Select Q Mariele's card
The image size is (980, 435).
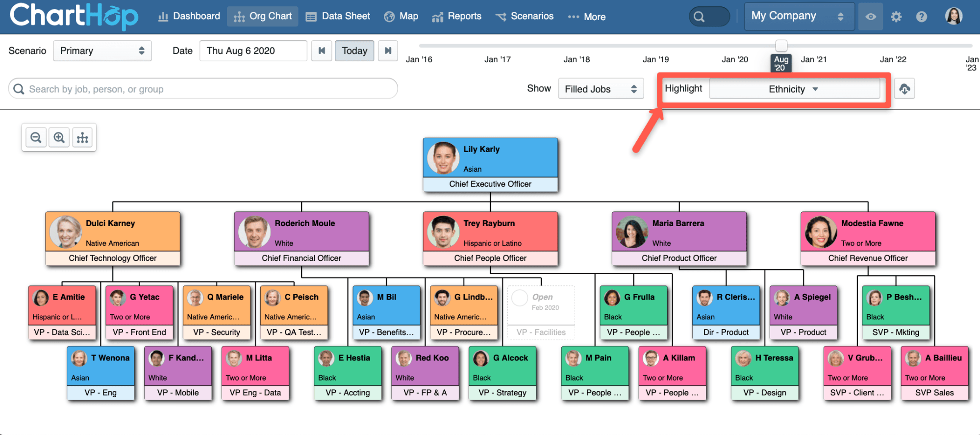[217, 312]
